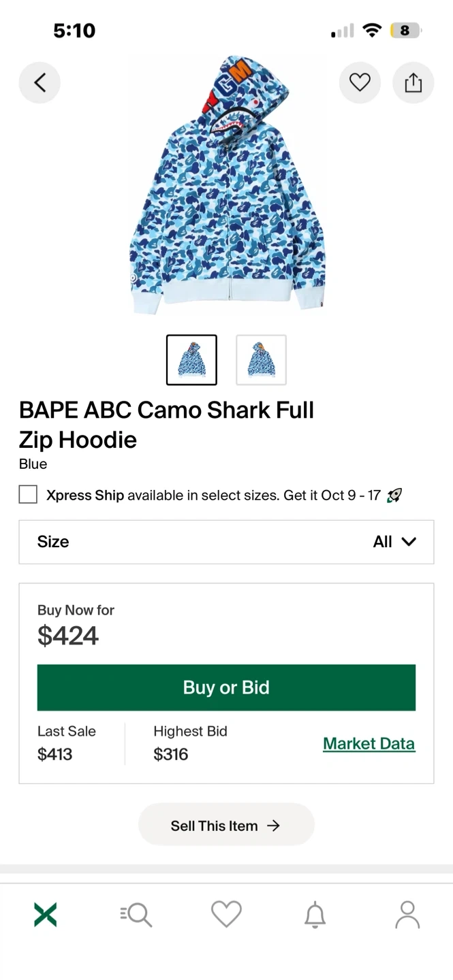Tap the chevron next to All
This screenshot has height=980, width=453.
click(409, 542)
